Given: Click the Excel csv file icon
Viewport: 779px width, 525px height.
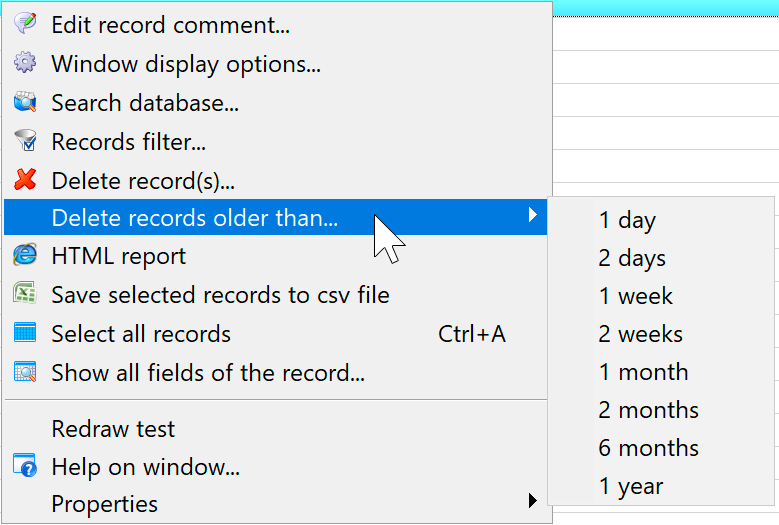Looking at the screenshot, I should pos(25,293).
